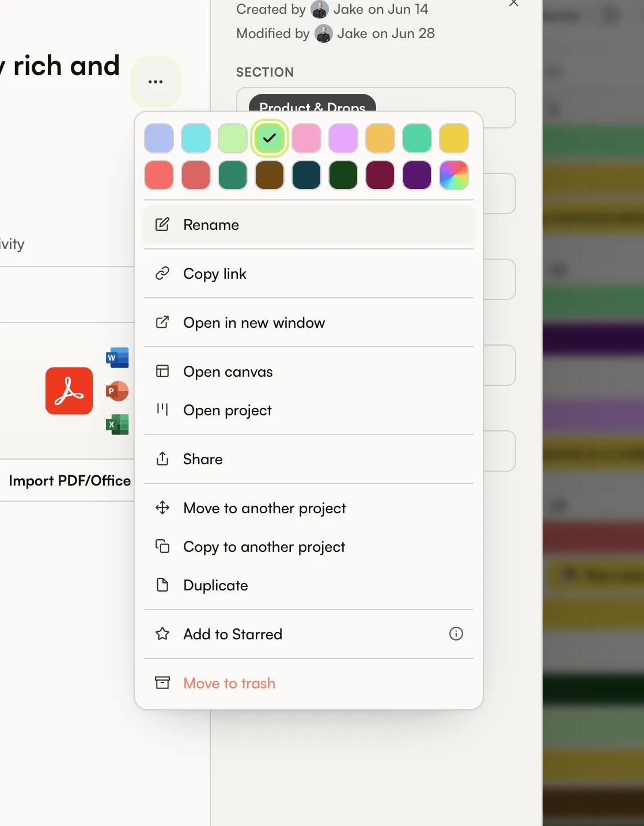Click the Open project columns icon
The height and width of the screenshot is (826, 644).
click(x=162, y=410)
